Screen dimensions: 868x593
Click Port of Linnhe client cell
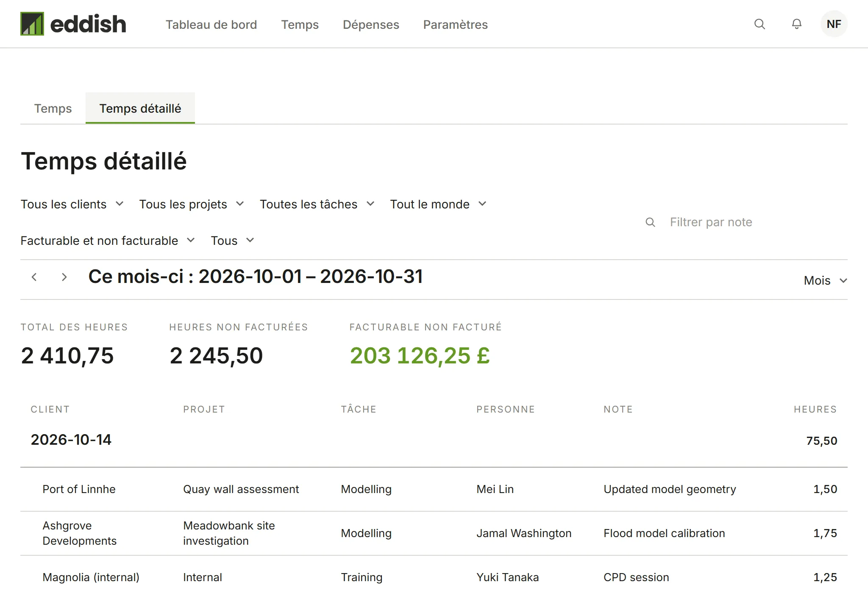pos(79,489)
